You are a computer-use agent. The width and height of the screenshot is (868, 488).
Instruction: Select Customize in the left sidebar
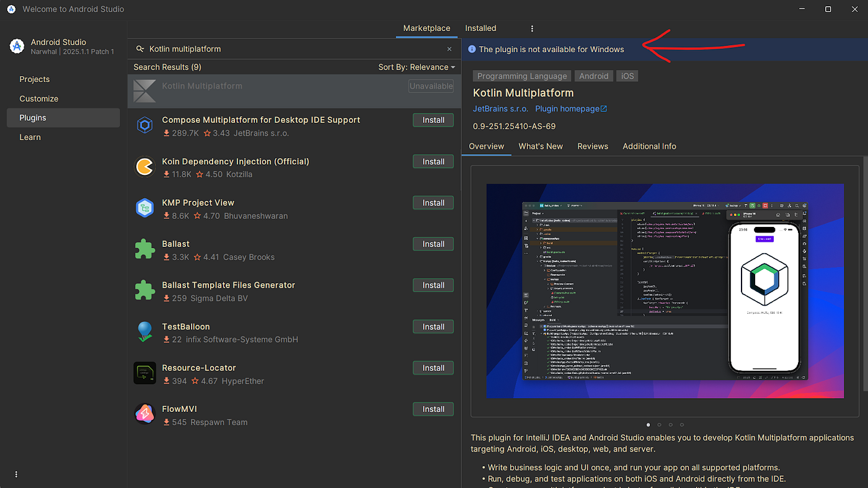tap(38, 99)
